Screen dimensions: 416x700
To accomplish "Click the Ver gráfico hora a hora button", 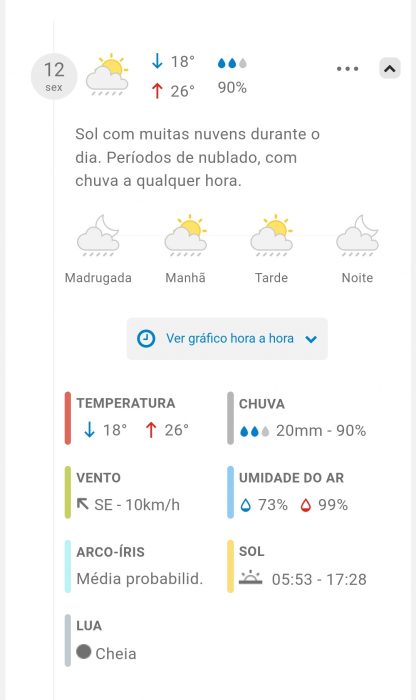I will click(227, 339).
